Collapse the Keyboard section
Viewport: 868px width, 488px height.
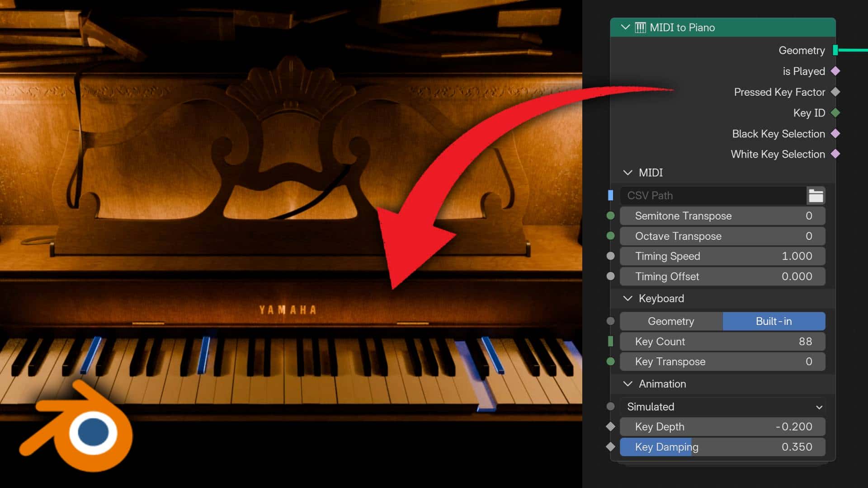pyautogui.click(x=627, y=298)
